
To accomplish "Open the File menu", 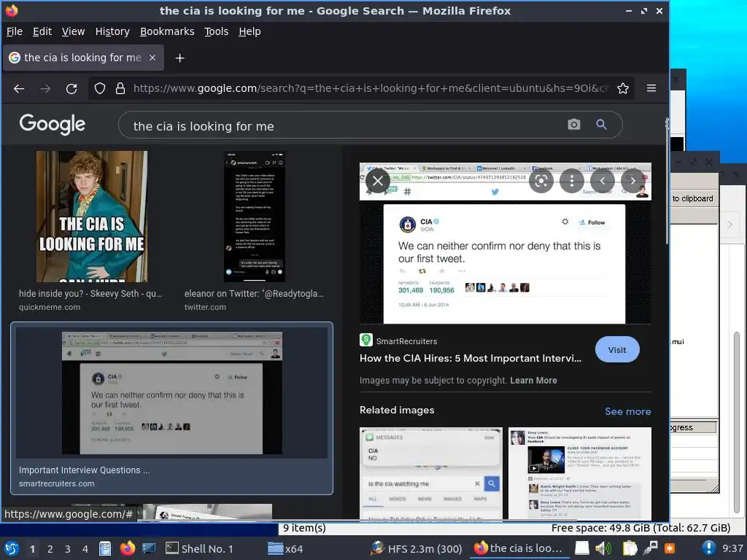I will [x=15, y=31].
